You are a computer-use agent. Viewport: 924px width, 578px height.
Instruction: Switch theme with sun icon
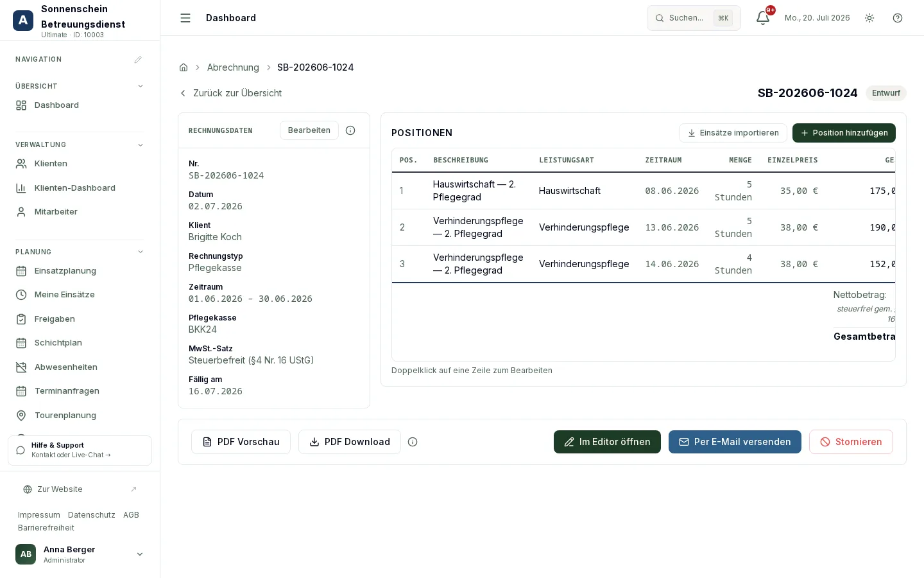[x=869, y=18]
